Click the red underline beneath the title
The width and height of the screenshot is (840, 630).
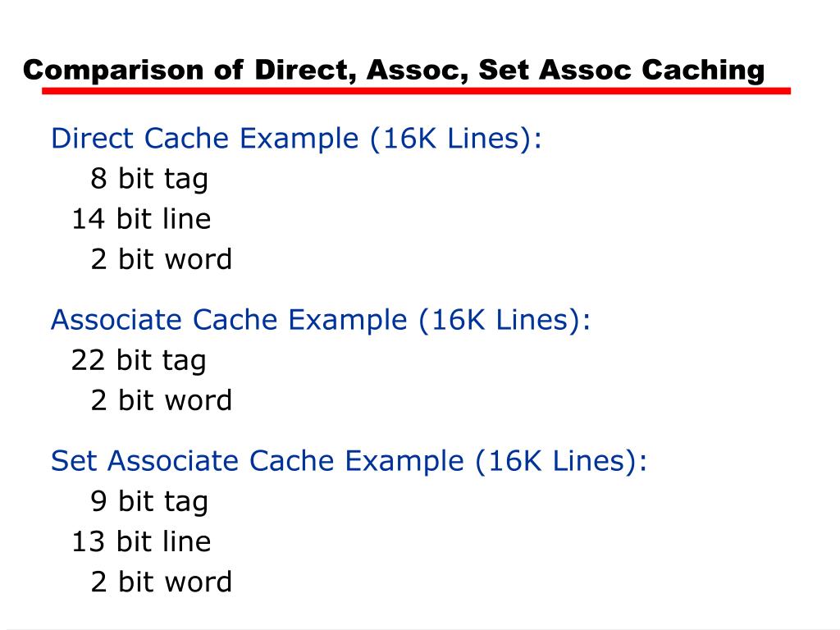coord(416,90)
